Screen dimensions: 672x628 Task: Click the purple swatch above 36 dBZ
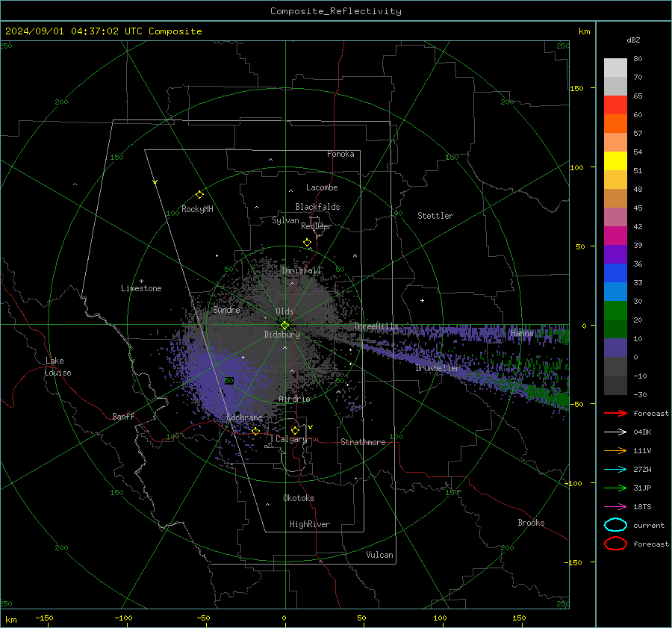pyautogui.click(x=615, y=255)
